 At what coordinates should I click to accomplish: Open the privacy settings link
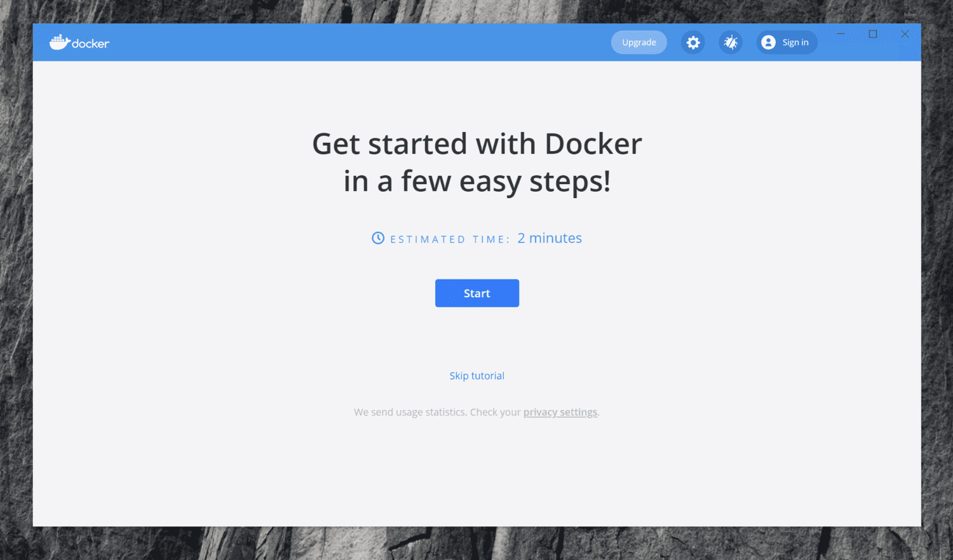click(x=560, y=412)
